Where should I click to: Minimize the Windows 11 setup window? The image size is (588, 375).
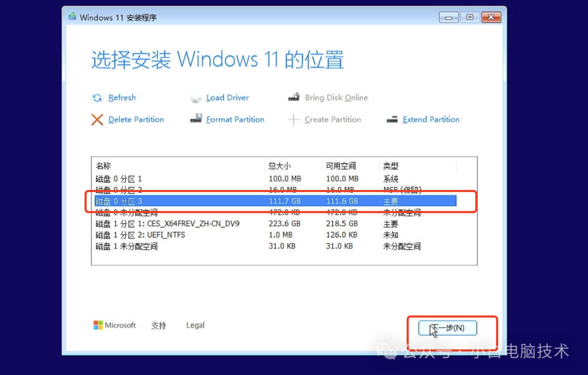(x=449, y=17)
